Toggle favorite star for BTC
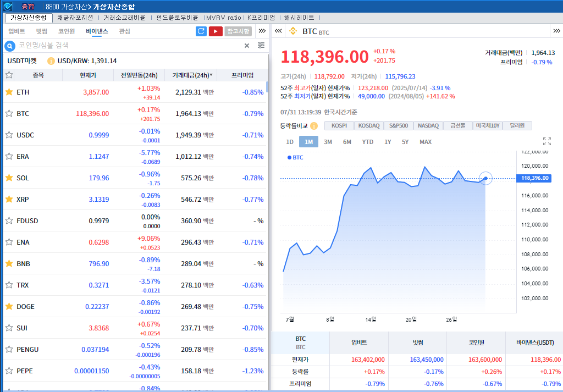Viewport: 563px width, 392px height. 9,114
